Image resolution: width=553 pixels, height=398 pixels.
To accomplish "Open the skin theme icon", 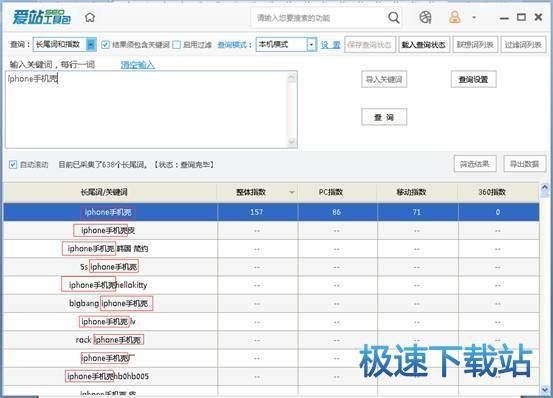I will click(425, 17).
